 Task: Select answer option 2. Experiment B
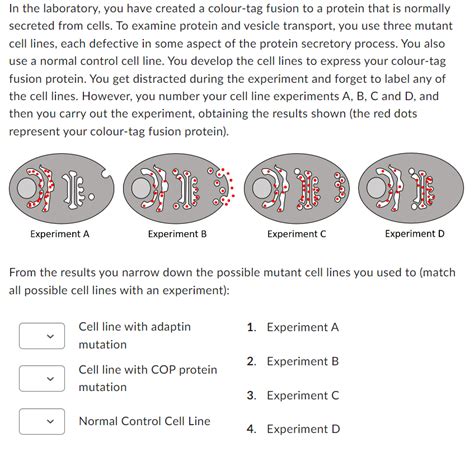[293, 361]
